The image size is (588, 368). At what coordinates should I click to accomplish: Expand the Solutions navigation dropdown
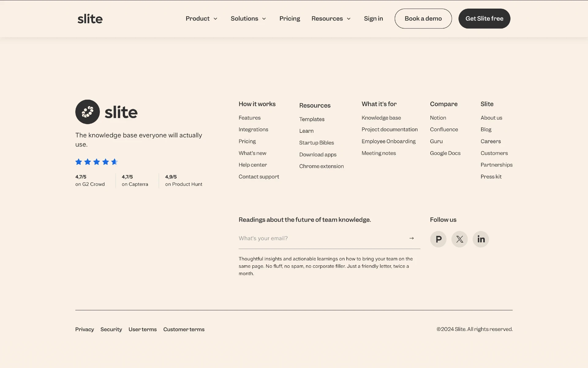pos(248,19)
